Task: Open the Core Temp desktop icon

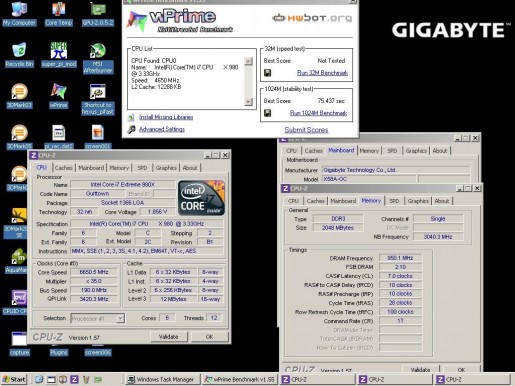Action: coord(59,14)
